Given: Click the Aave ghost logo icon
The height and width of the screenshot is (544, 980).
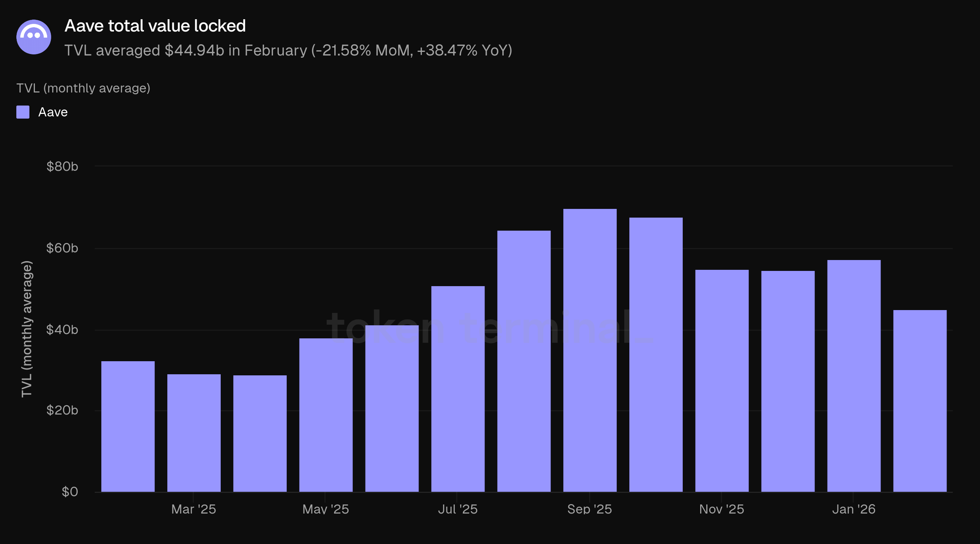Looking at the screenshot, I should (34, 37).
